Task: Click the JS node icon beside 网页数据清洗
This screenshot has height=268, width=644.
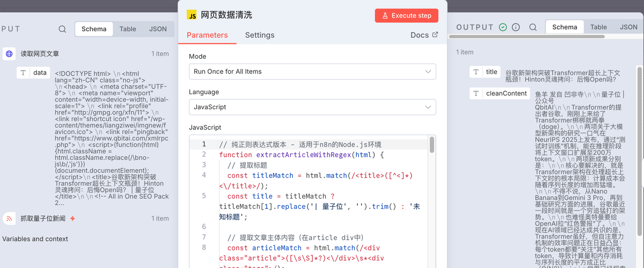Action: click(192, 15)
